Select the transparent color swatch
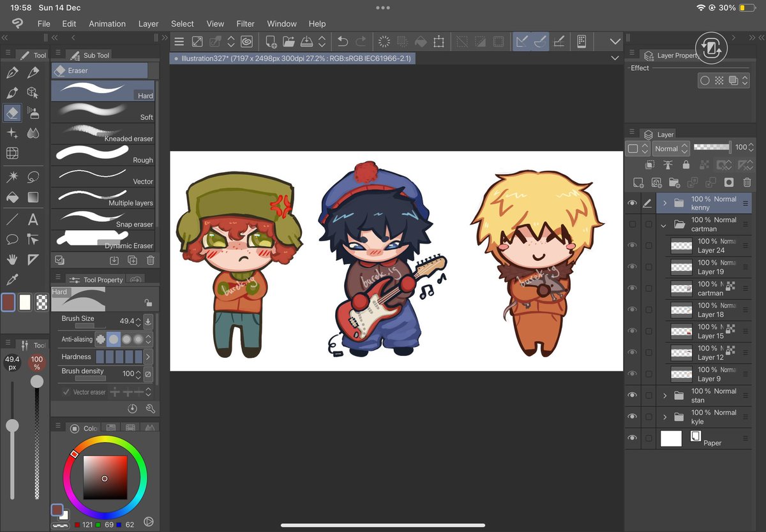This screenshot has width=766, height=532. click(x=41, y=302)
